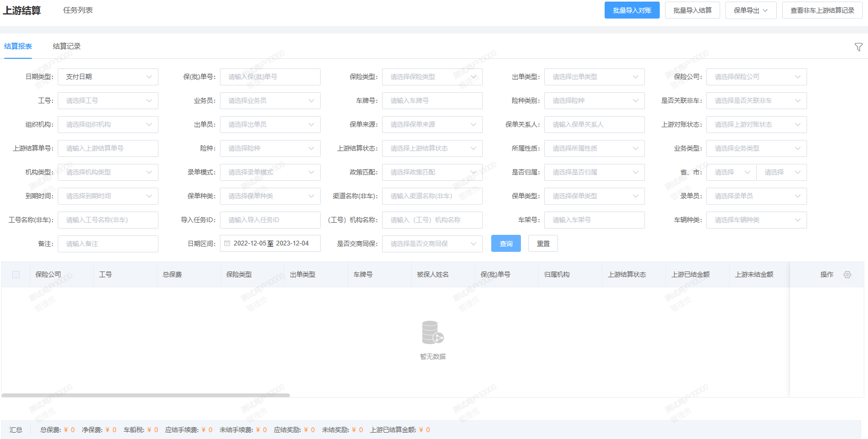Select the 结算报表 tab
This screenshot has width=868, height=439.
pyautogui.click(x=18, y=47)
